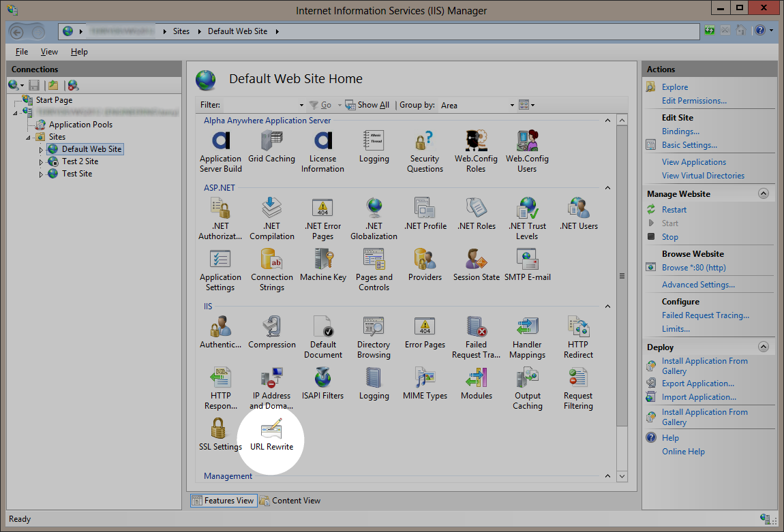Screen dimensions: 784x532
Task: Open Output Caching feature
Action: point(527,389)
